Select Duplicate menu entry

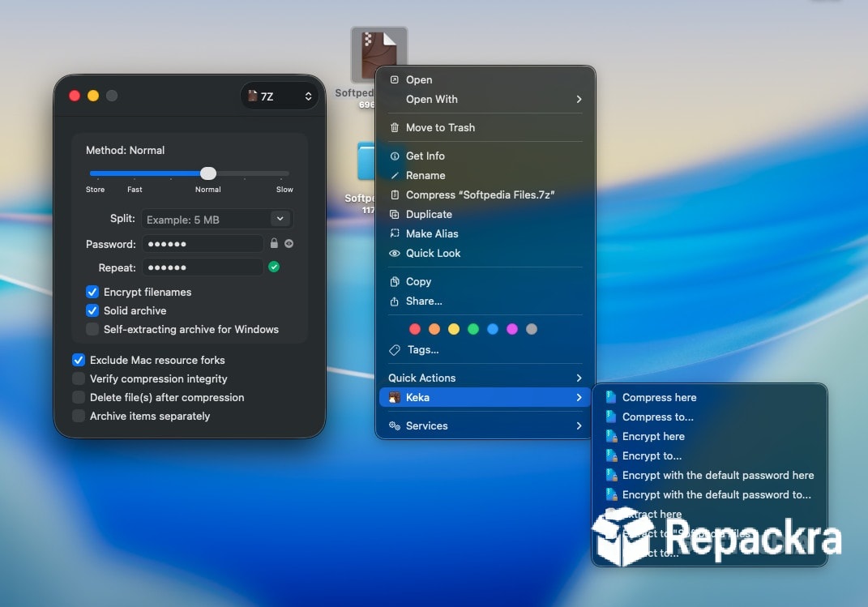pos(485,214)
